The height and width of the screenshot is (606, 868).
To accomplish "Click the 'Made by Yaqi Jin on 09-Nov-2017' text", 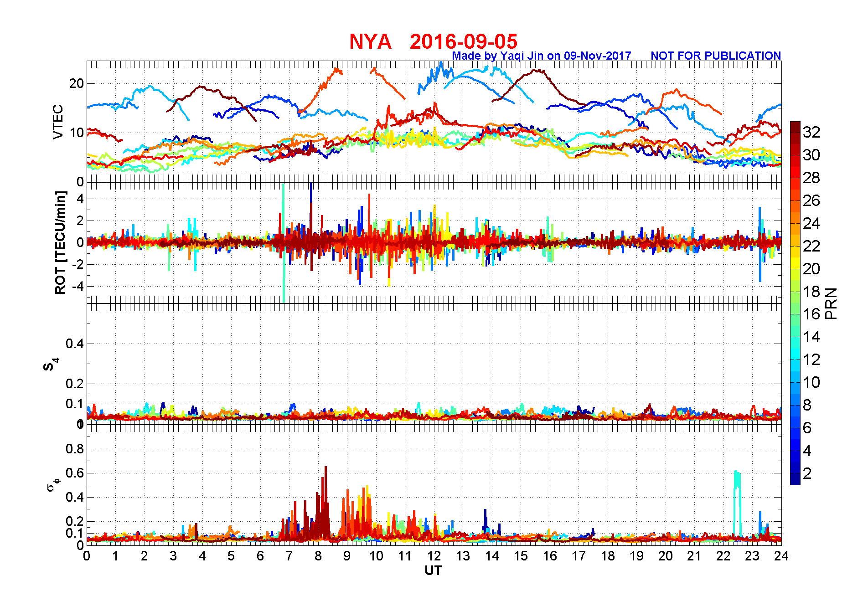I will tap(542, 56).
